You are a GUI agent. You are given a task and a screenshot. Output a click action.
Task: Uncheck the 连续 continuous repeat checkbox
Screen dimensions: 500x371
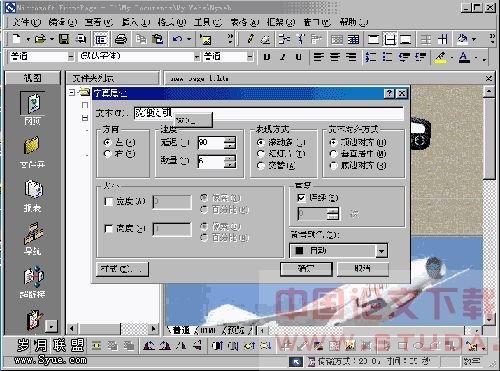point(301,198)
